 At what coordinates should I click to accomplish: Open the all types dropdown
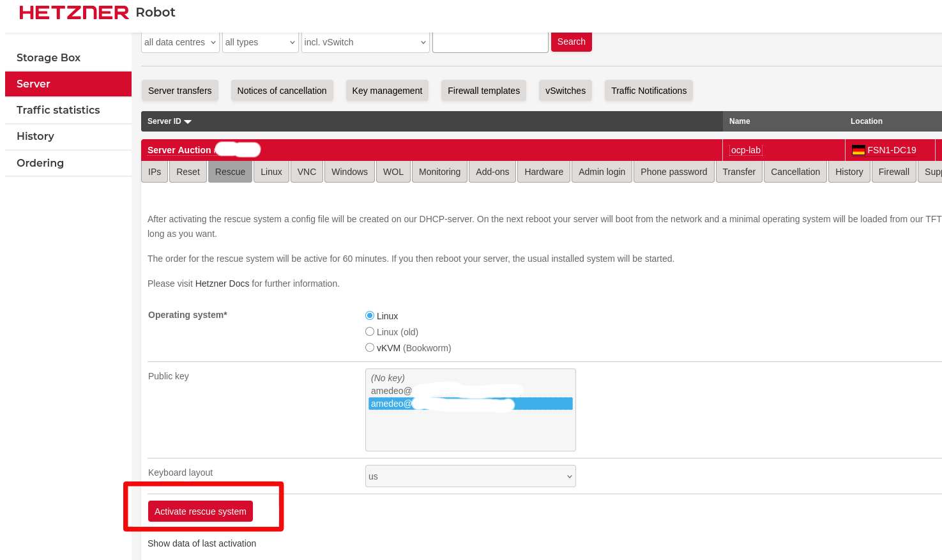261,42
